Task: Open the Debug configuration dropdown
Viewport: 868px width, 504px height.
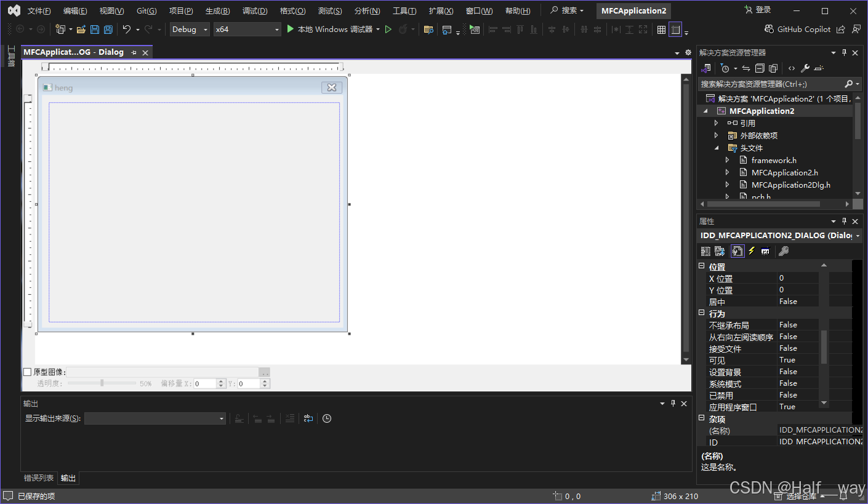Action: pos(190,30)
